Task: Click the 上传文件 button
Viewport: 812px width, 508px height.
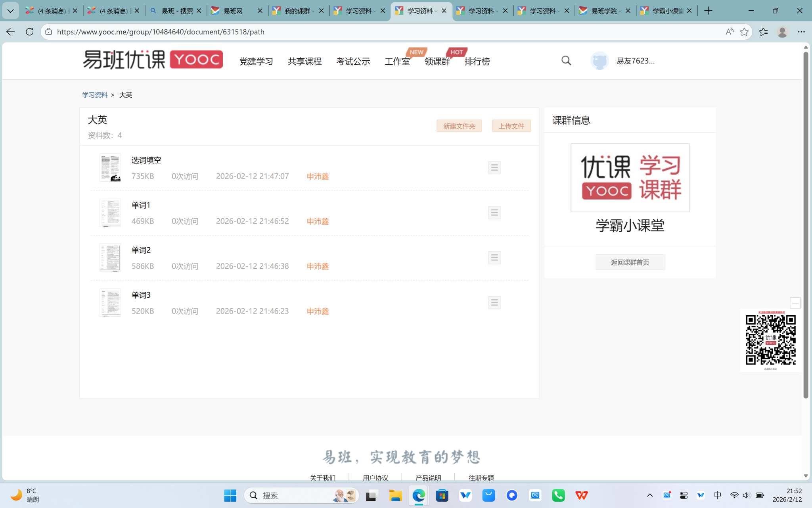Action: tap(511, 126)
